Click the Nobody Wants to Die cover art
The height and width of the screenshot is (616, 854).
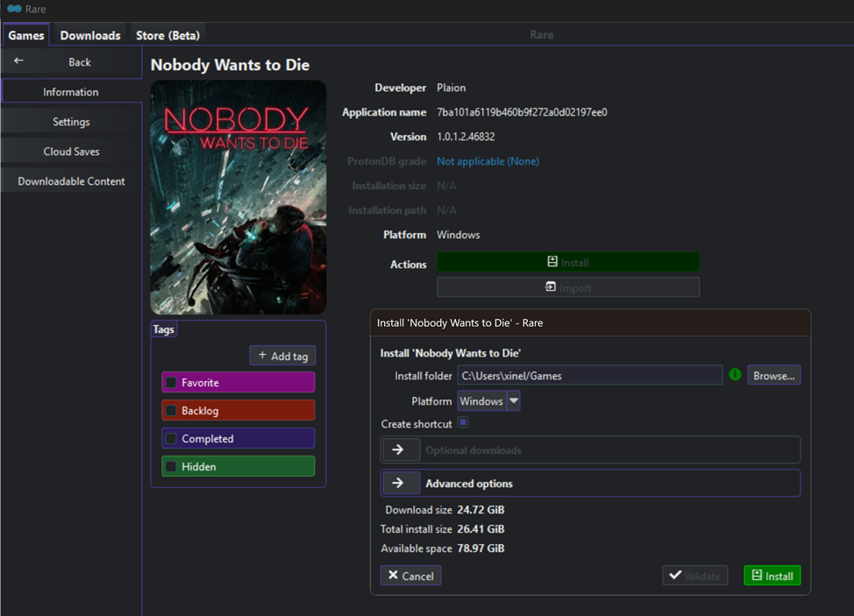238,197
